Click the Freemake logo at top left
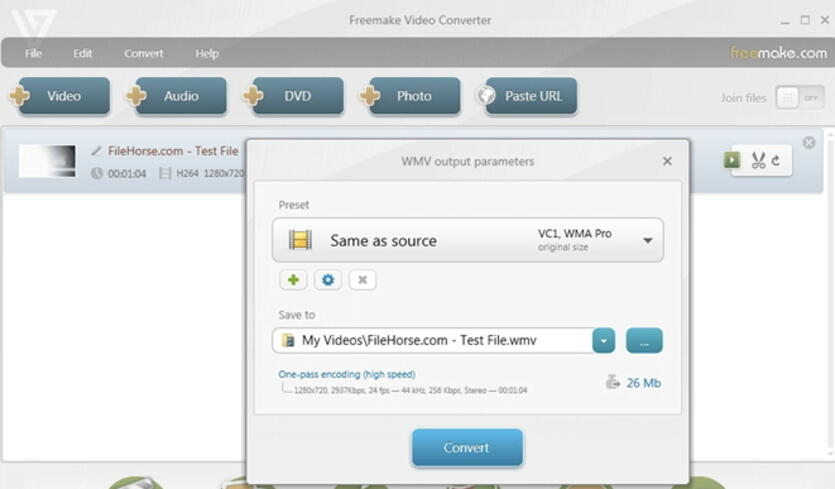 (x=33, y=26)
